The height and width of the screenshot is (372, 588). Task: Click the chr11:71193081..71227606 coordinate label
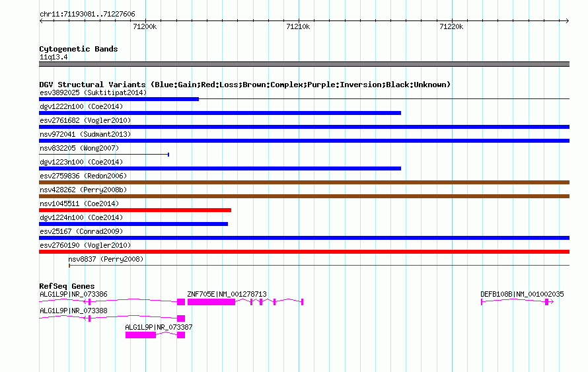coord(87,15)
